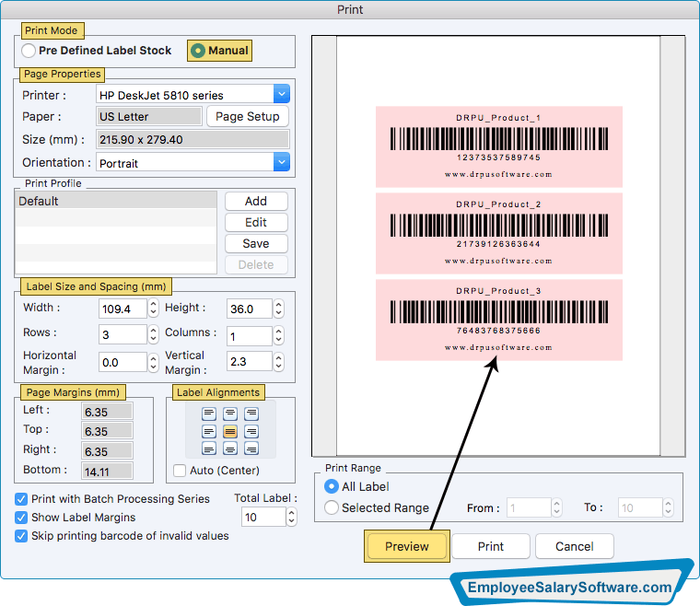Select the middle-left label alignment icon
The width and height of the screenshot is (700, 606).
(x=209, y=431)
